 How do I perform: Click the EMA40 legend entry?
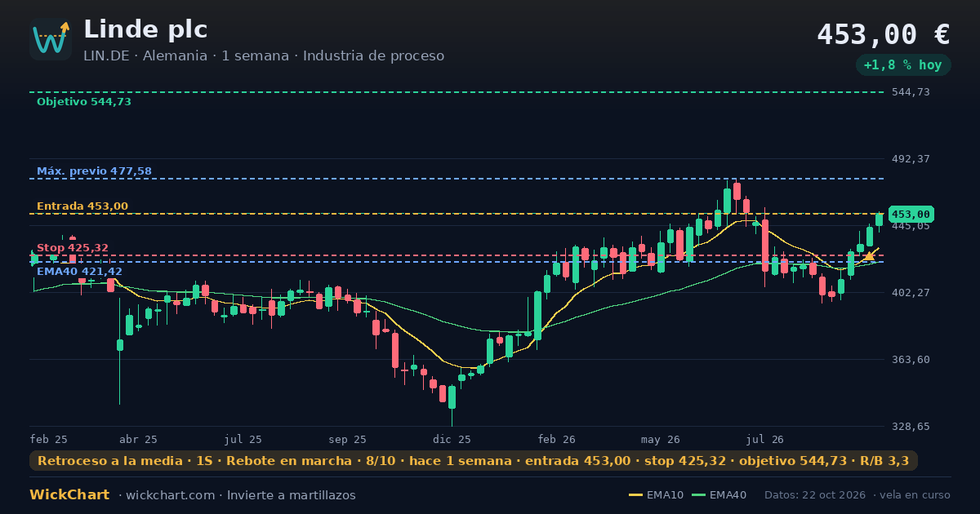pyautogui.click(x=719, y=495)
